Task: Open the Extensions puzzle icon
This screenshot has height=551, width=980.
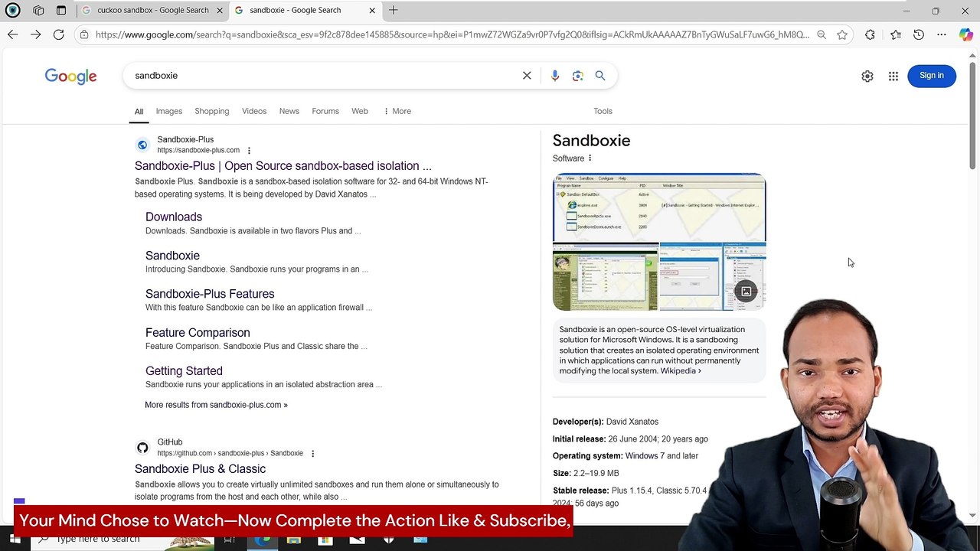Action: click(870, 34)
